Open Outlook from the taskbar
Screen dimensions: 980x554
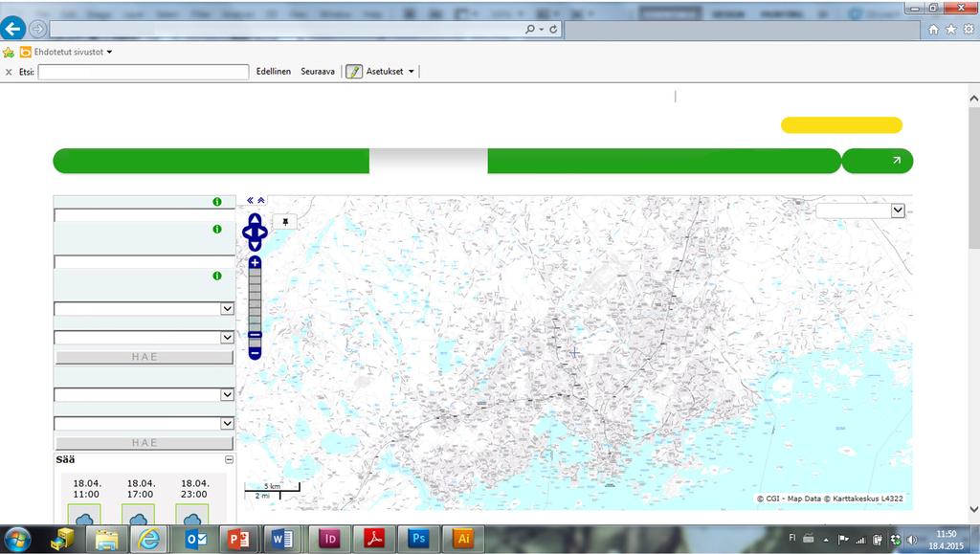coord(195,540)
